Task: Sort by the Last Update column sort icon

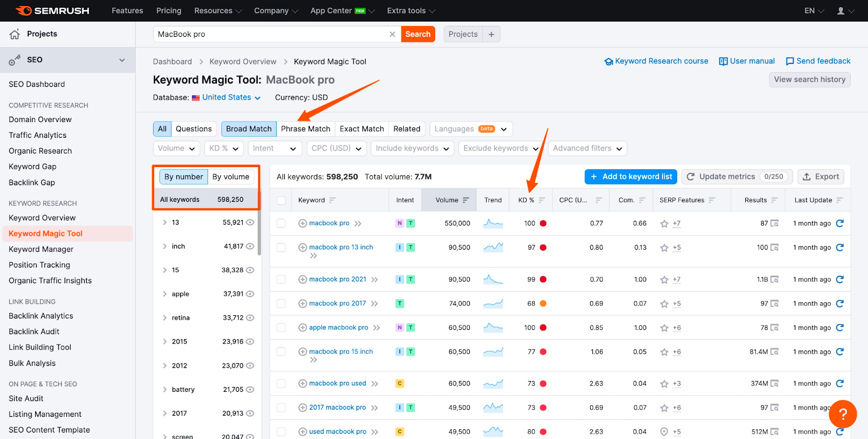Action: tap(840, 200)
